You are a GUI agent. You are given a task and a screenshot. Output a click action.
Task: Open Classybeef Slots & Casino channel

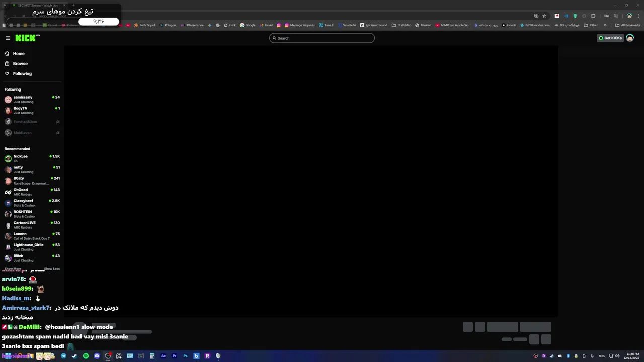[31, 203]
